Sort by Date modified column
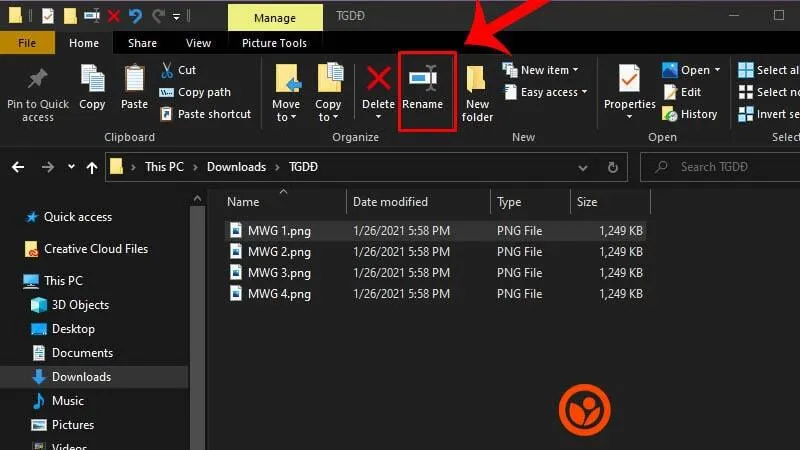The width and height of the screenshot is (800, 450). point(418,202)
